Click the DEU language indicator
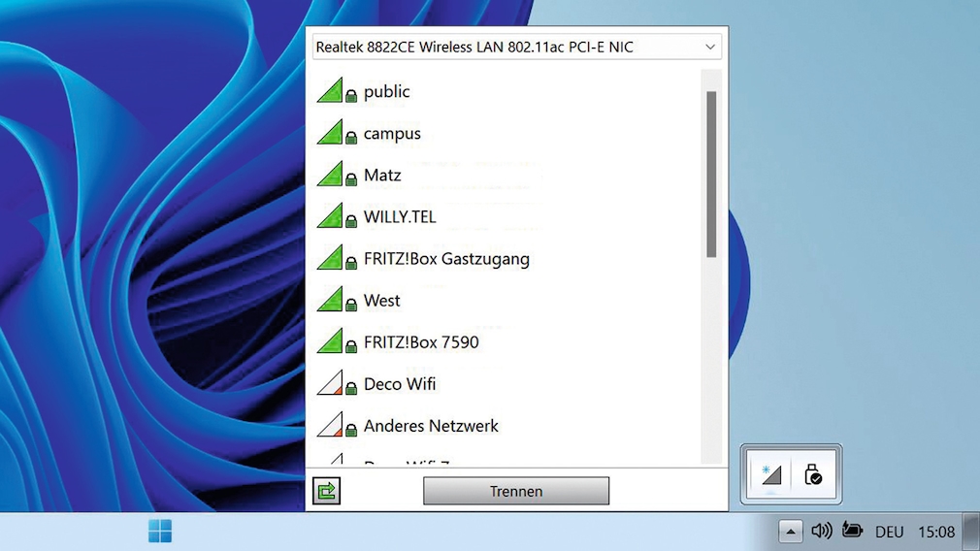980x551 pixels. tap(889, 532)
